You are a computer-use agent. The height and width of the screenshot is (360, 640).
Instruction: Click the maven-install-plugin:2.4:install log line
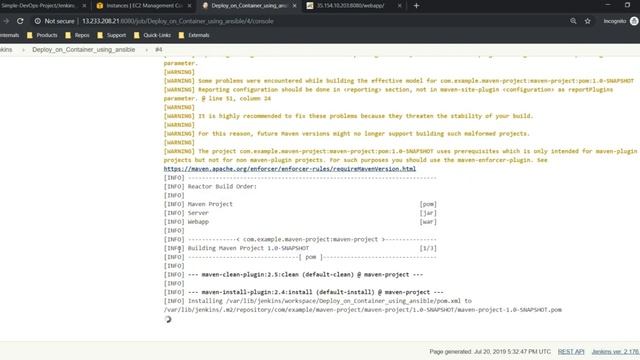[x=303, y=292]
